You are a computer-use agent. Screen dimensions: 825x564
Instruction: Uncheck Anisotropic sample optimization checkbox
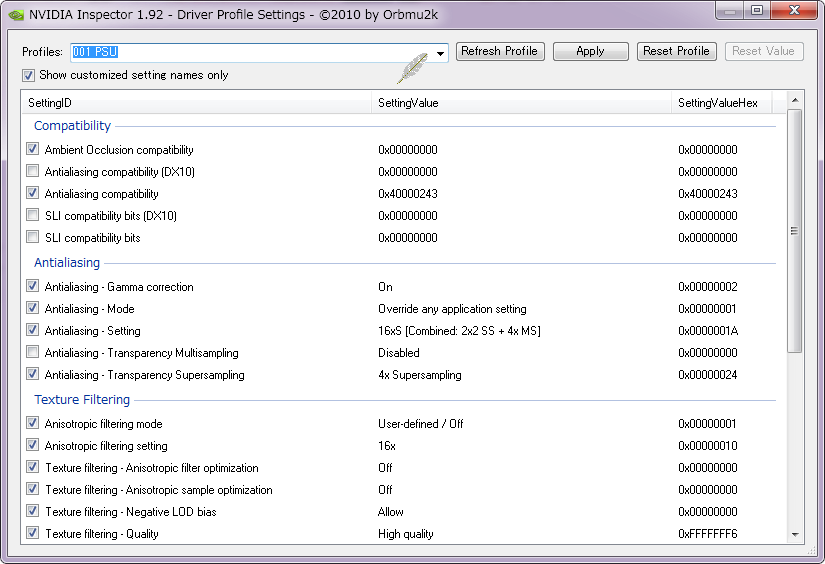33,489
